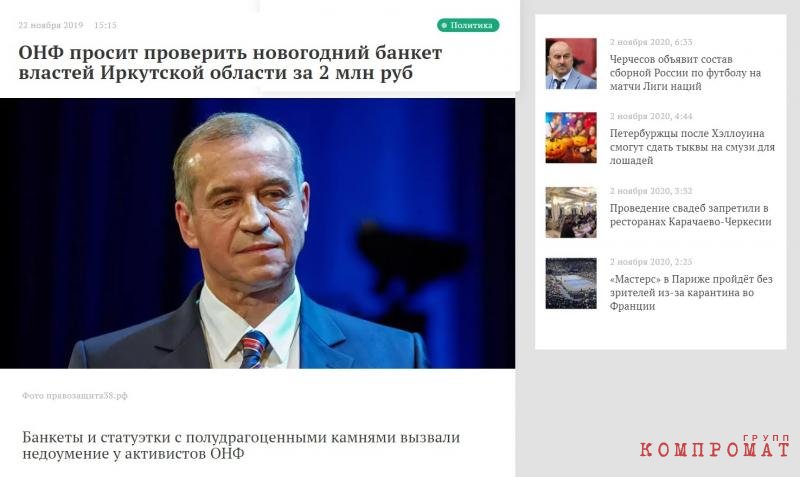
Task: Click the article subtitle about банкеты и статуэтки
Action: tap(241, 445)
